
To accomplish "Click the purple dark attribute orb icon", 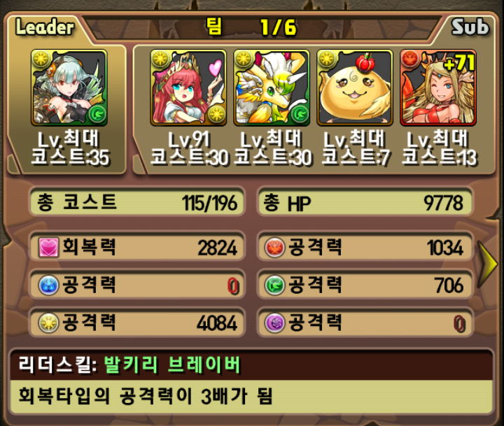I will (x=274, y=323).
